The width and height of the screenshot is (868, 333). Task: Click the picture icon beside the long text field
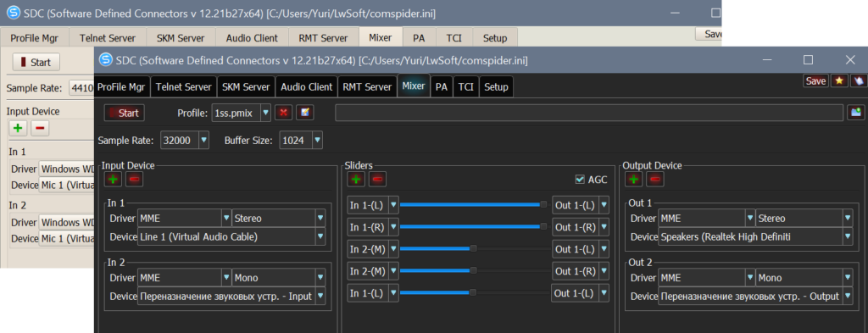pyautogui.click(x=856, y=113)
